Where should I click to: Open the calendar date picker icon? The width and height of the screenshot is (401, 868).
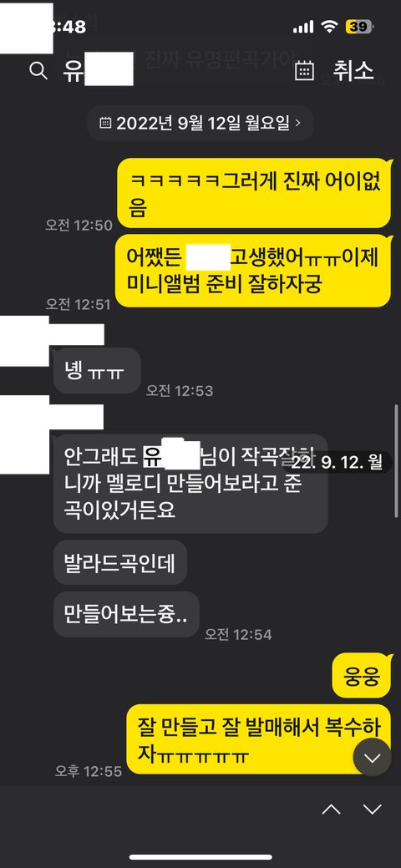(x=304, y=71)
